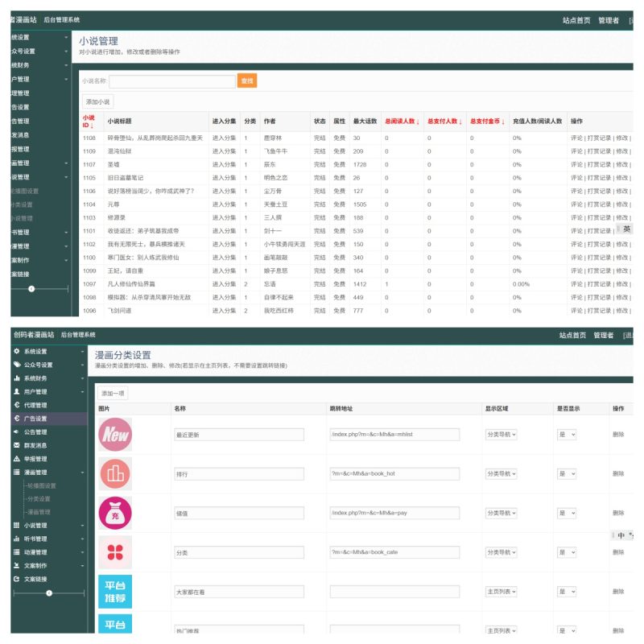
Task: Sort novels by the 总阅读人数 column header
Action: click(402, 122)
